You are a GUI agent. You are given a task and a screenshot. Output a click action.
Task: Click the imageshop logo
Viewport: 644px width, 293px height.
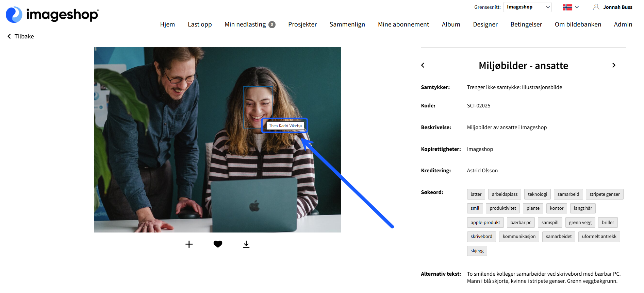pos(52,15)
